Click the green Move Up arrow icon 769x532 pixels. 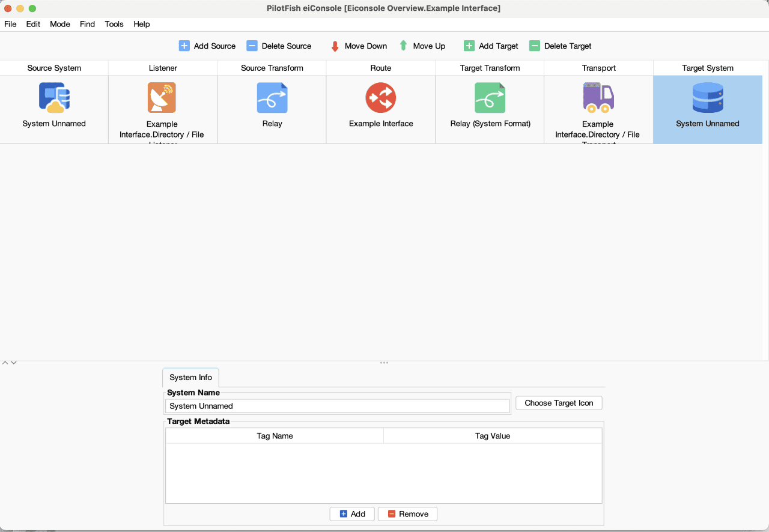click(404, 46)
